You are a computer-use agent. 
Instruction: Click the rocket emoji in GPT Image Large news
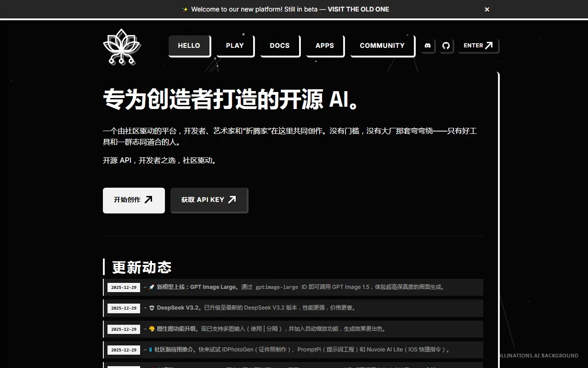152,287
